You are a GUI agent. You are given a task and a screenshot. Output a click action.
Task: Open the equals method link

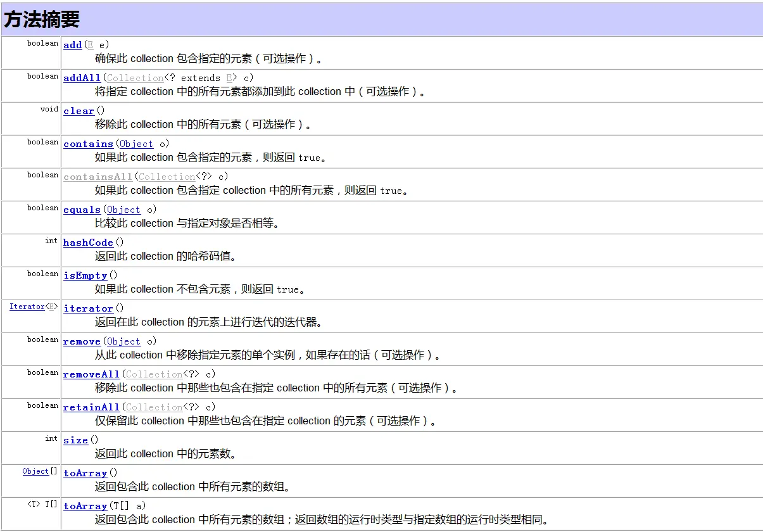pos(82,210)
